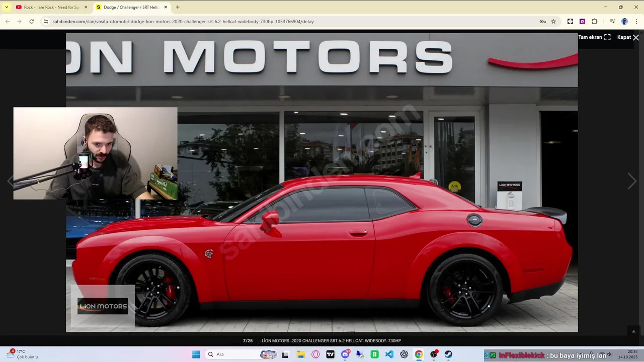This screenshot has height=362, width=644.
Task: Open the Windows Start menu
Action: pos(196,354)
